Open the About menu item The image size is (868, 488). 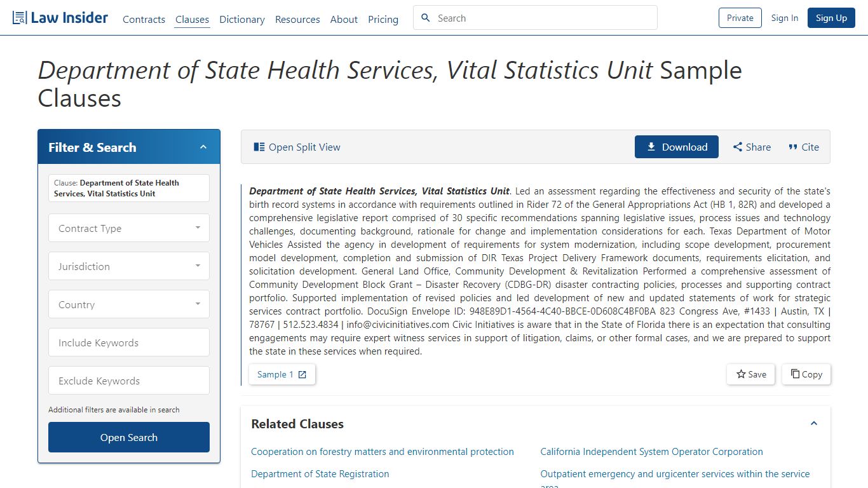(344, 19)
